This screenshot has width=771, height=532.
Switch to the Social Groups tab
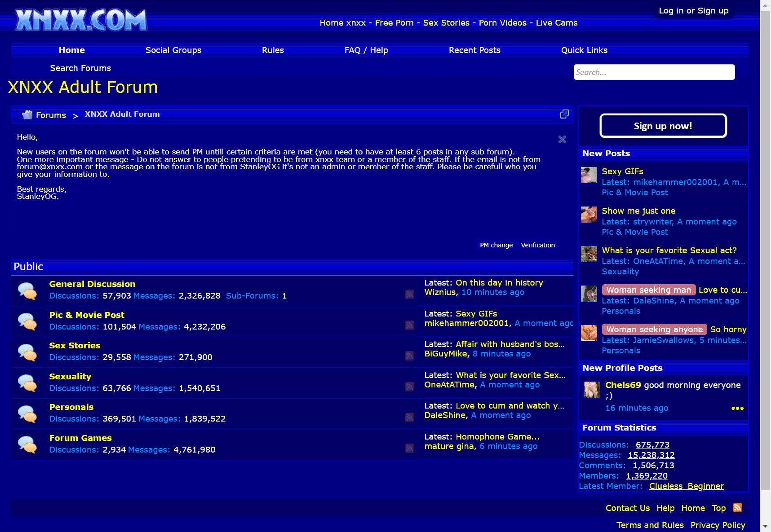pos(173,50)
